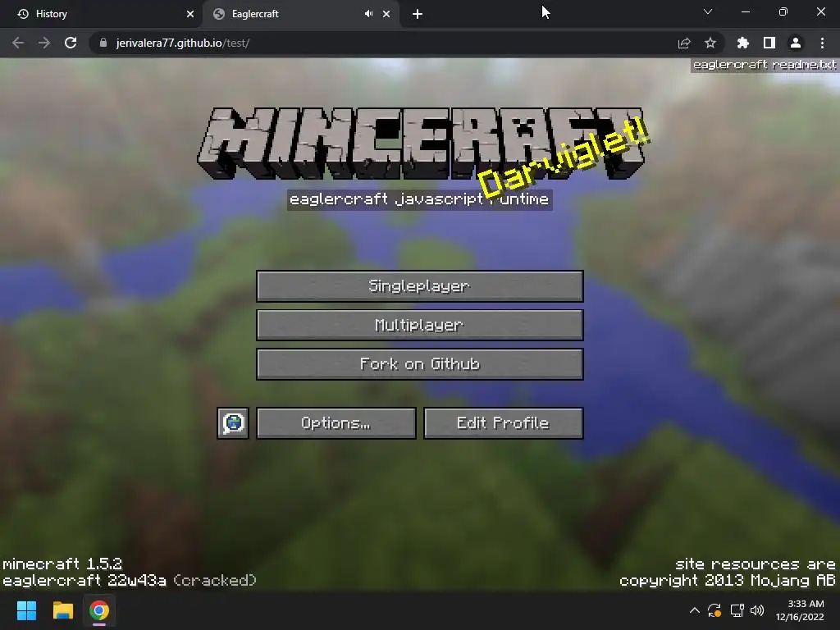Click the Chrome icon in the taskbar

tap(99, 610)
